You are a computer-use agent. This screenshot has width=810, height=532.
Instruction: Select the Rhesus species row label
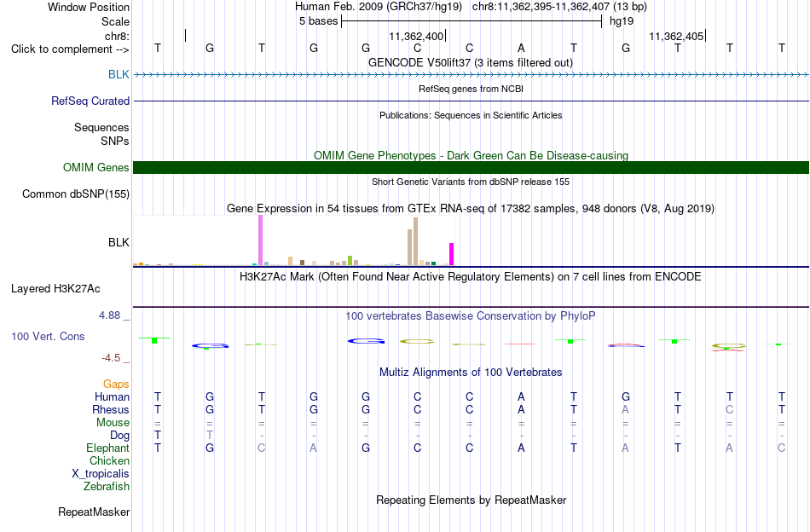(x=111, y=409)
